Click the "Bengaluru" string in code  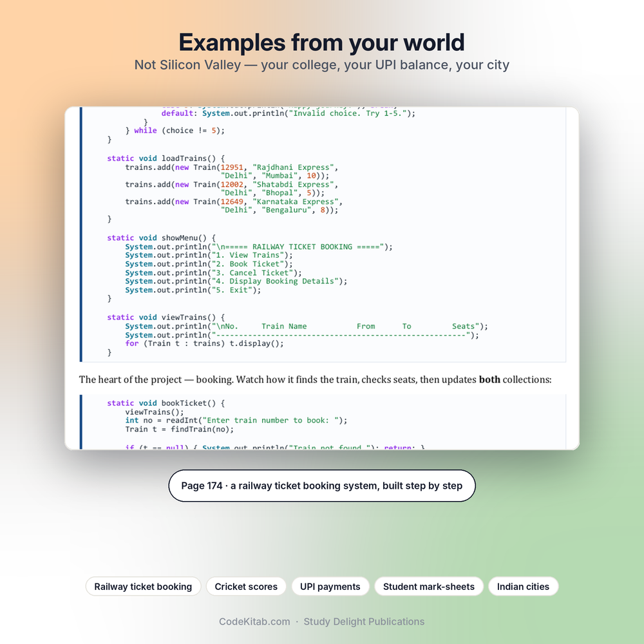[x=287, y=210]
